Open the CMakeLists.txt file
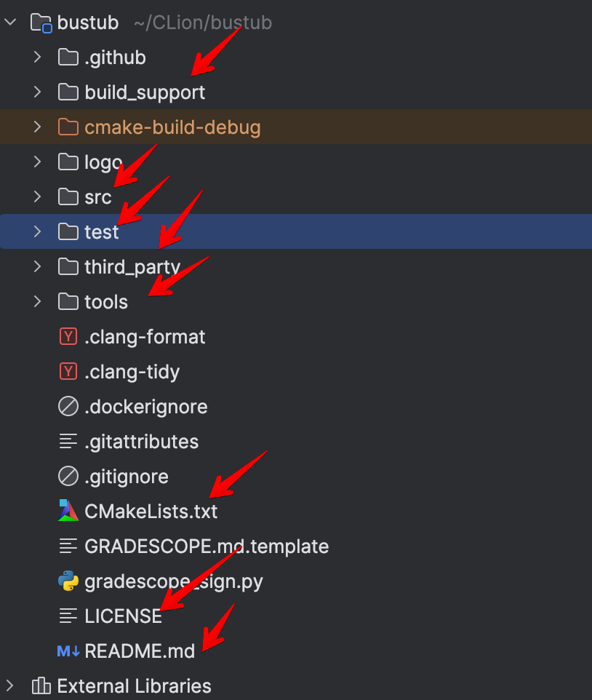Screen dimensions: 592x700 coord(151,511)
